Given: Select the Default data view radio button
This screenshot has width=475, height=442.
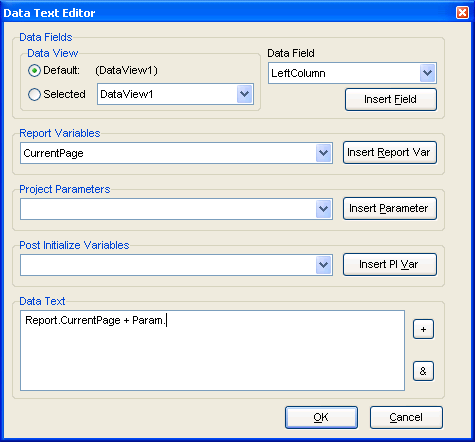Looking at the screenshot, I should click(x=34, y=71).
